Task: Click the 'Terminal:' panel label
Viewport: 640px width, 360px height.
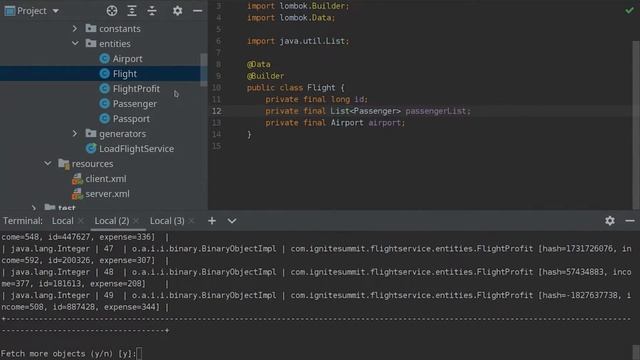Action: click(23, 221)
